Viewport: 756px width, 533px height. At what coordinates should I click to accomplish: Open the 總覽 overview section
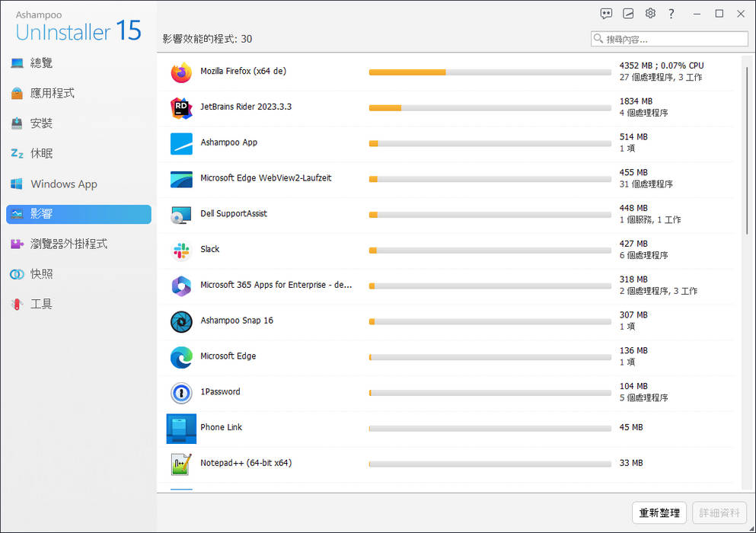[41, 63]
